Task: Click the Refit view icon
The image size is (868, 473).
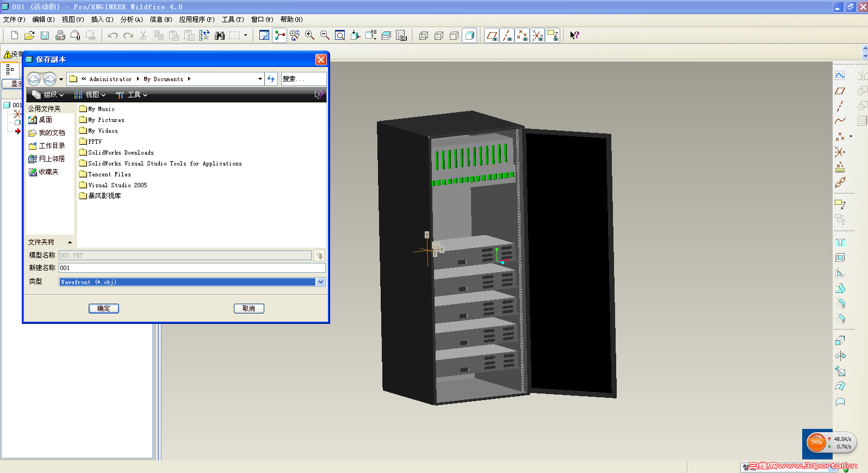Action: [x=340, y=35]
